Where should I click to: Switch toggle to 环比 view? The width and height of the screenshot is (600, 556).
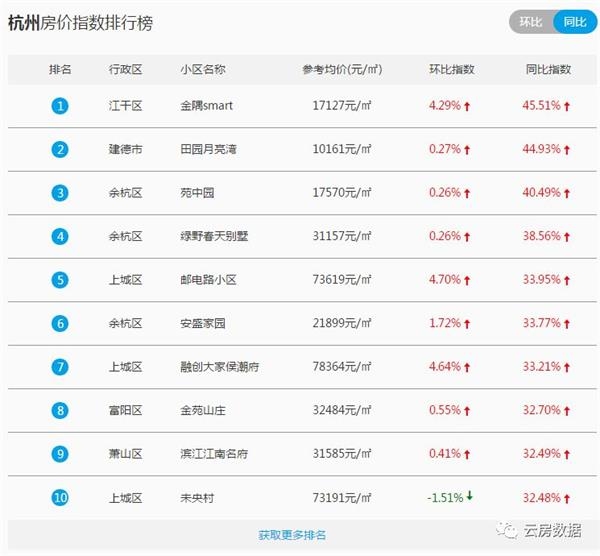[531, 22]
